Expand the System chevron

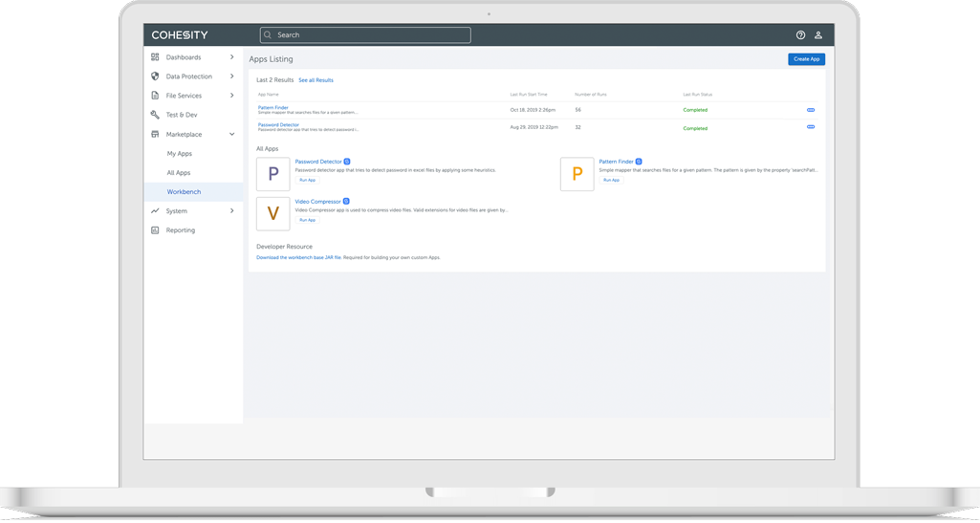(x=232, y=211)
